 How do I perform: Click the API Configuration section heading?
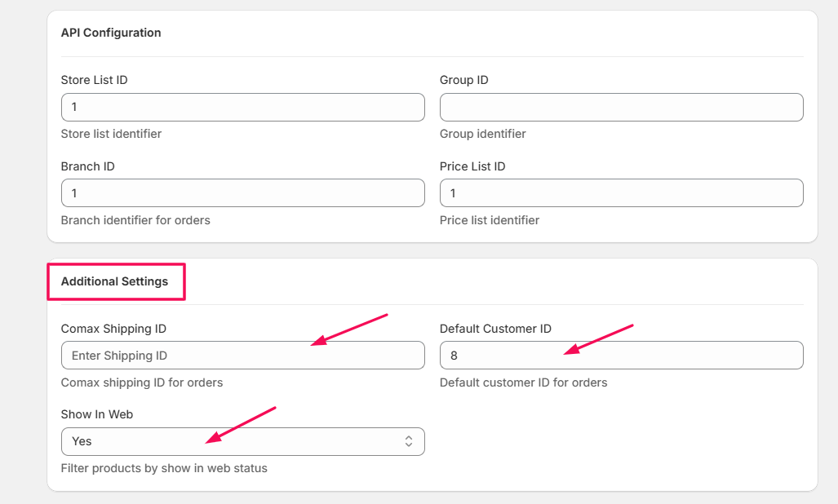pos(111,33)
